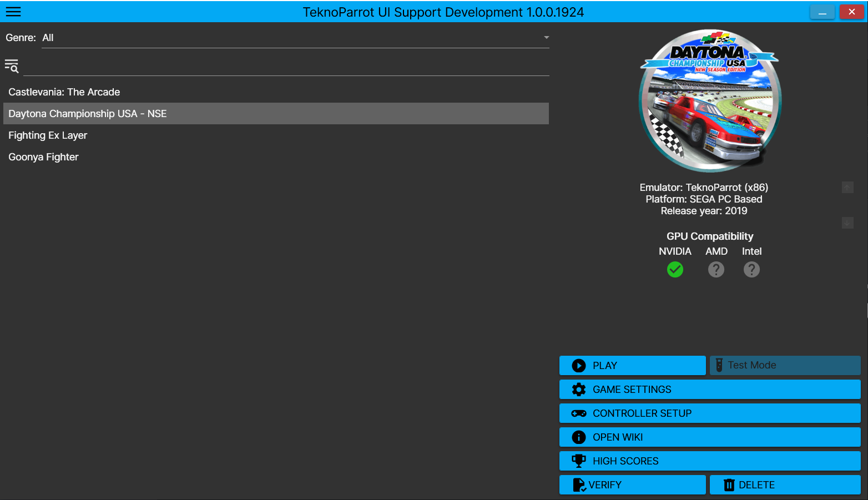Select Daytona Championship USA - NSE
The width and height of the screenshot is (868, 500).
coord(276,114)
